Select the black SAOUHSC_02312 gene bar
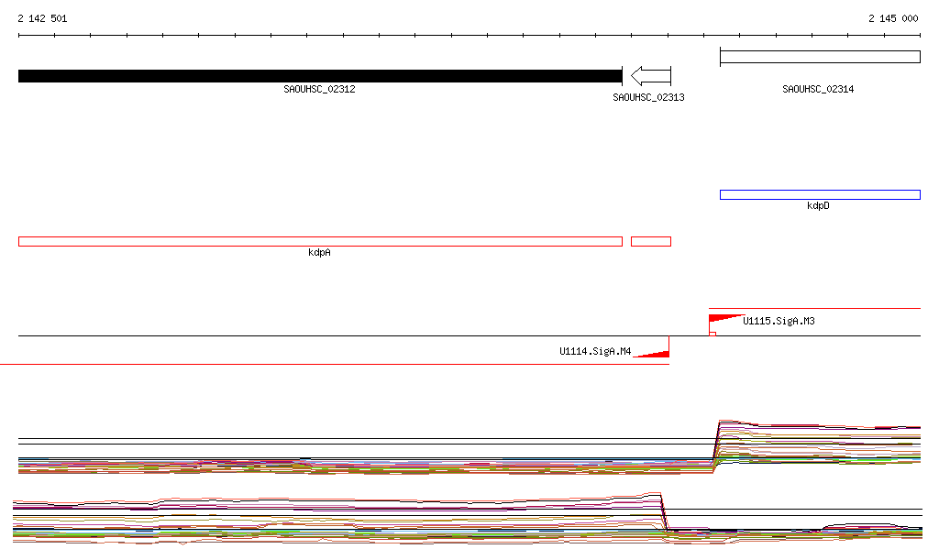The image size is (939, 560). (x=320, y=76)
